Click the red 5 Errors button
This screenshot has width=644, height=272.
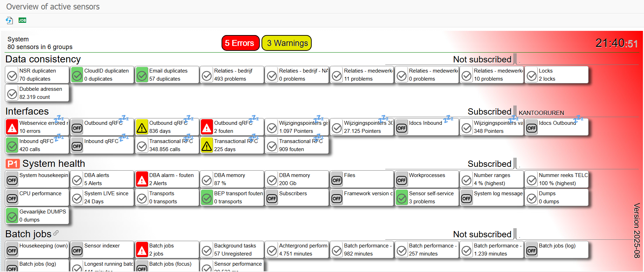pos(240,43)
